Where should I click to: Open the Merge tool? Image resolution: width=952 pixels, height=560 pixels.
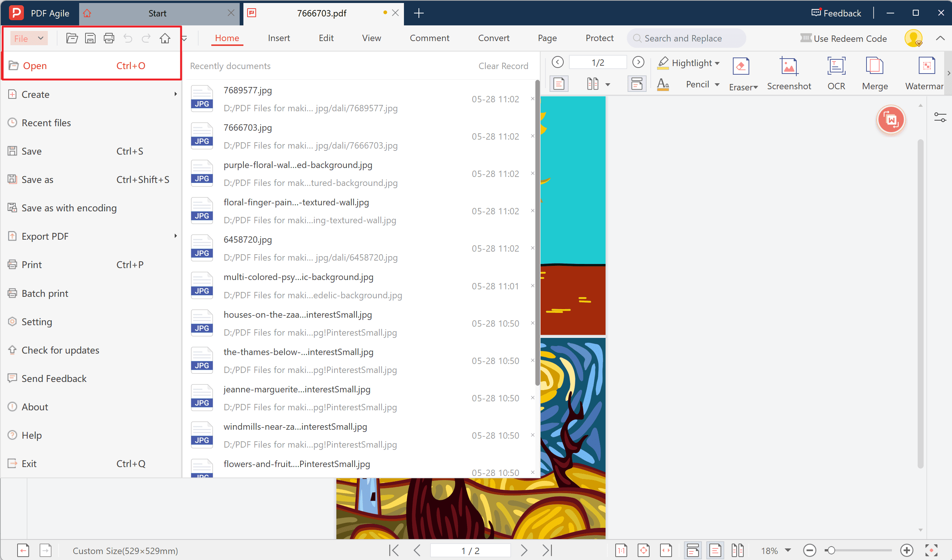pos(875,74)
